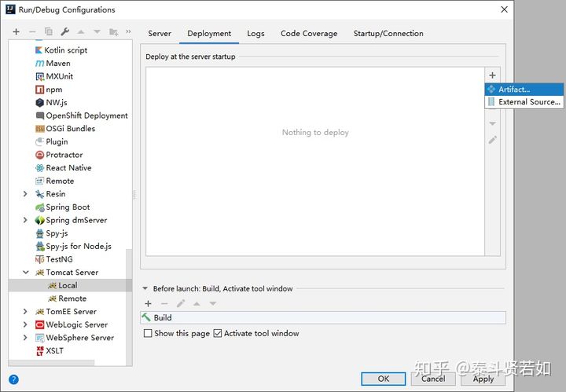Click the vertical scrollbar of configuration tree
566x392 pixels.
(x=129, y=306)
